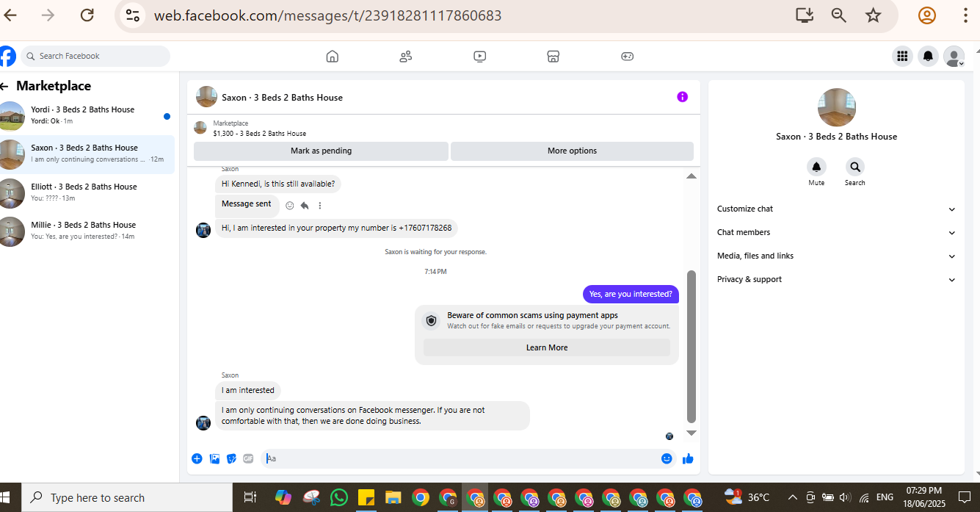Viewport: 980px width, 512px height.
Task: Click the chat scrollbar down arrow
Action: click(691, 433)
